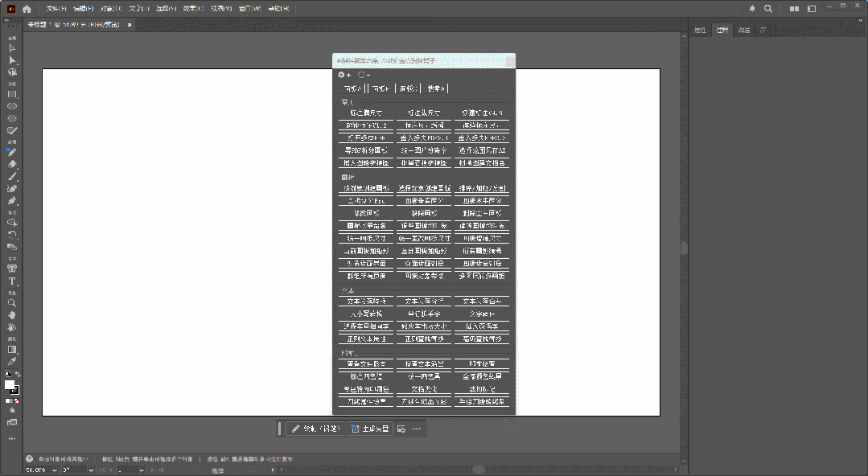
Task: Run the 所有画板编号 script button
Action: [x=482, y=252]
